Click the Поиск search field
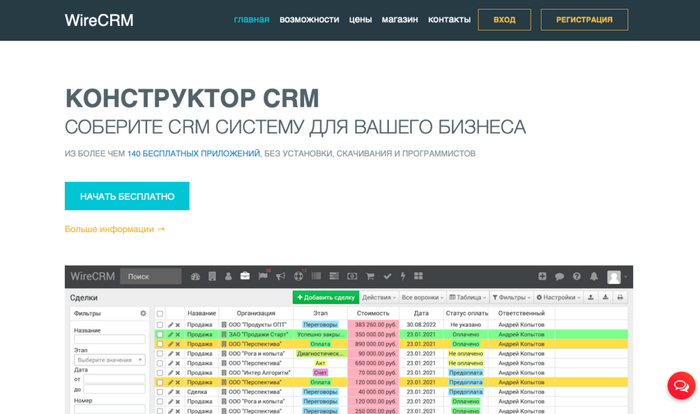 click(x=151, y=276)
